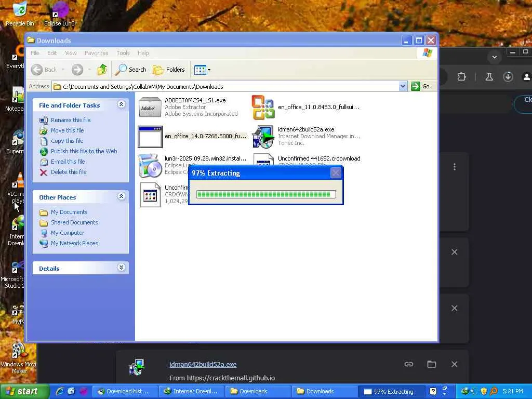Click the 97% Extracting progress bar
The height and width of the screenshot is (399, 532).
(265, 194)
